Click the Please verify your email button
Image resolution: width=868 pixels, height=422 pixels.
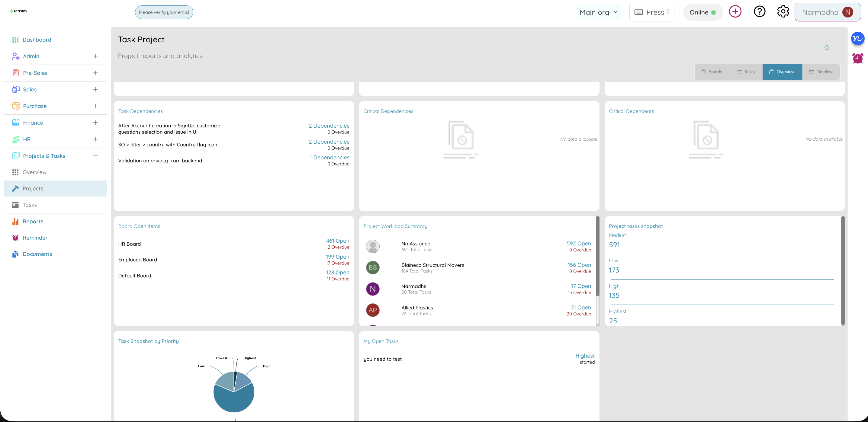point(164,12)
